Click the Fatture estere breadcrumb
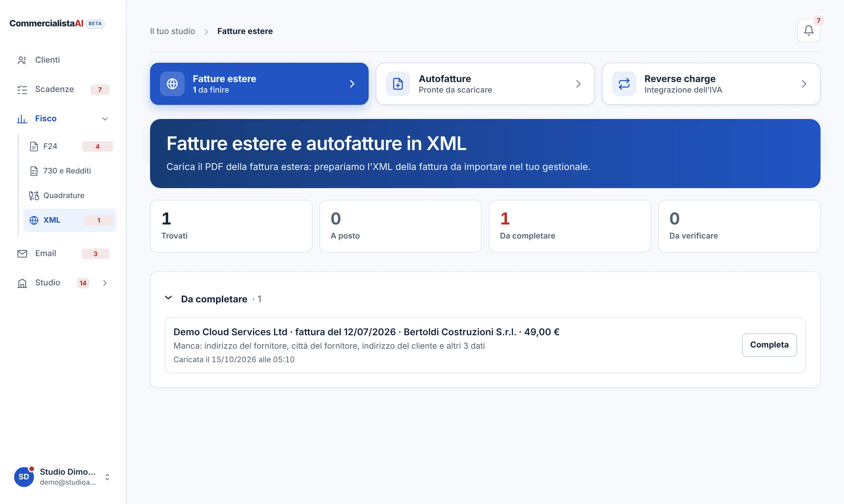Image resolution: width=844 pixels, height=504 pixels. [x=245, y=31]
